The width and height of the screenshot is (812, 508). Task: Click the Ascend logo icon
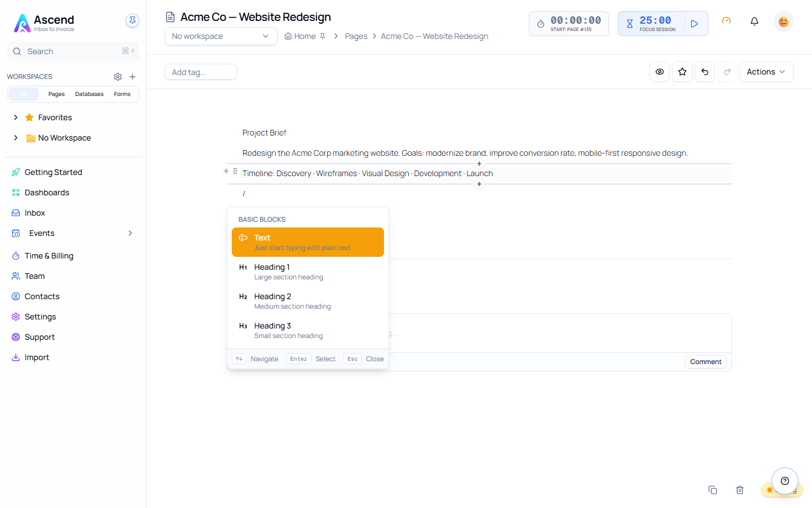coord(22,23)
